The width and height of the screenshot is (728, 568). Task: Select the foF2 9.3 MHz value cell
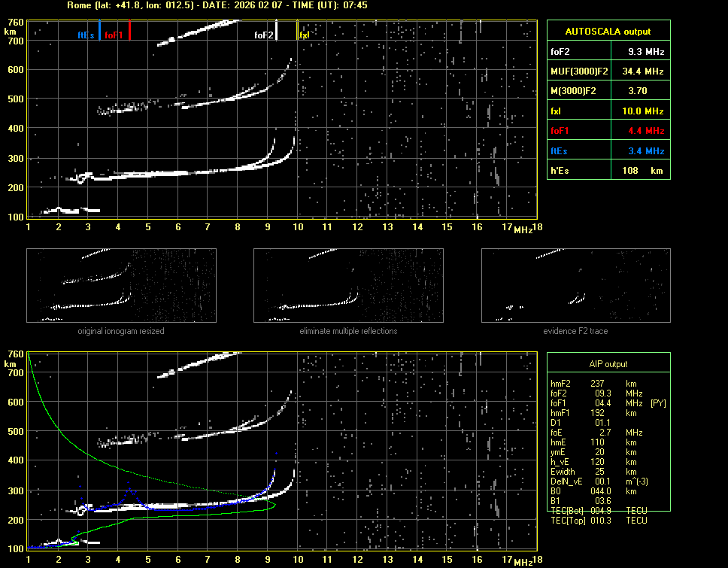646,52
